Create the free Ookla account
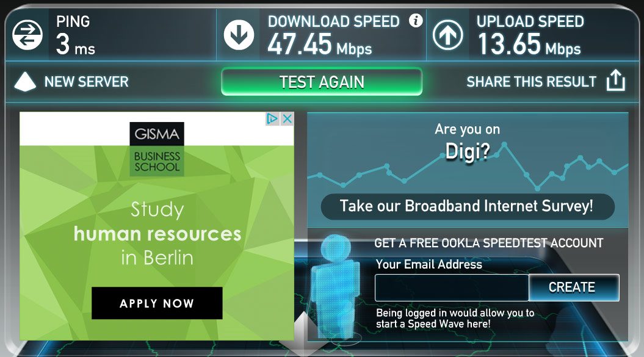This screenshot has width=644, height=357. tap(574, 287)
